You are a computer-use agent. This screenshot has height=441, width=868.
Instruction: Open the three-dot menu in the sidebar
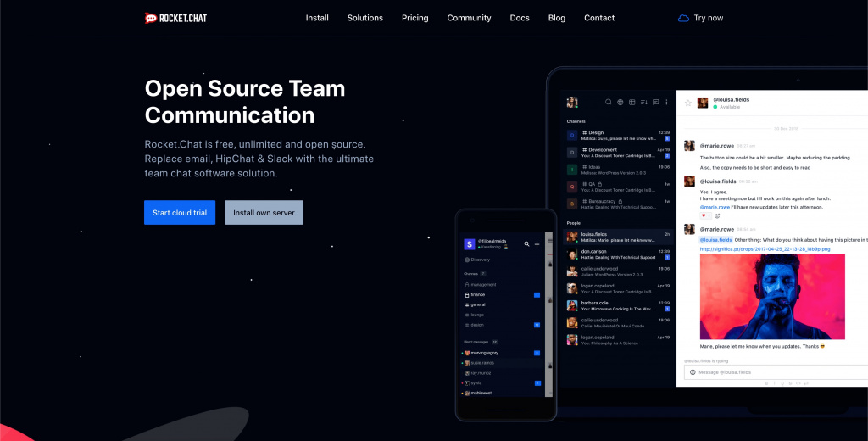(x=666, y=103)
